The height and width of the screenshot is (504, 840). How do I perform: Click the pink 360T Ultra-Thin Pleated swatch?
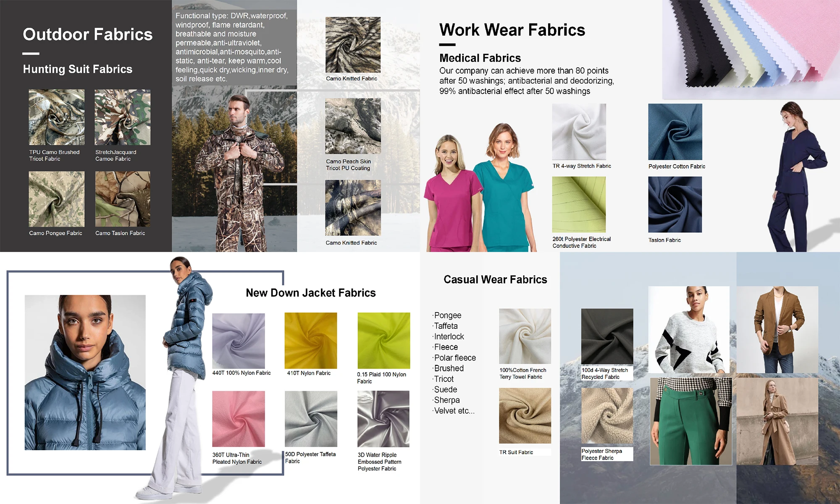[x=238, y=419]
